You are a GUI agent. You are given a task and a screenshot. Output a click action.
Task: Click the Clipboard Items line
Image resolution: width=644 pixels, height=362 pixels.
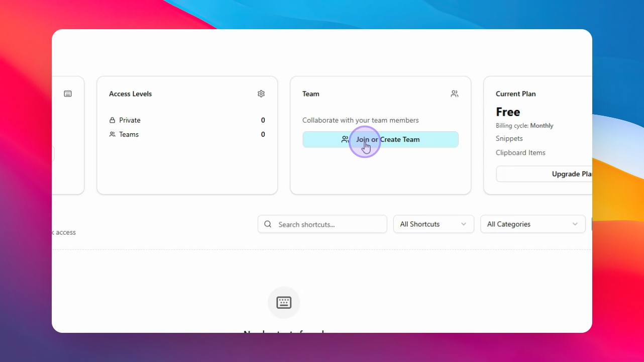pyautogui.click(x=520, y=152)
